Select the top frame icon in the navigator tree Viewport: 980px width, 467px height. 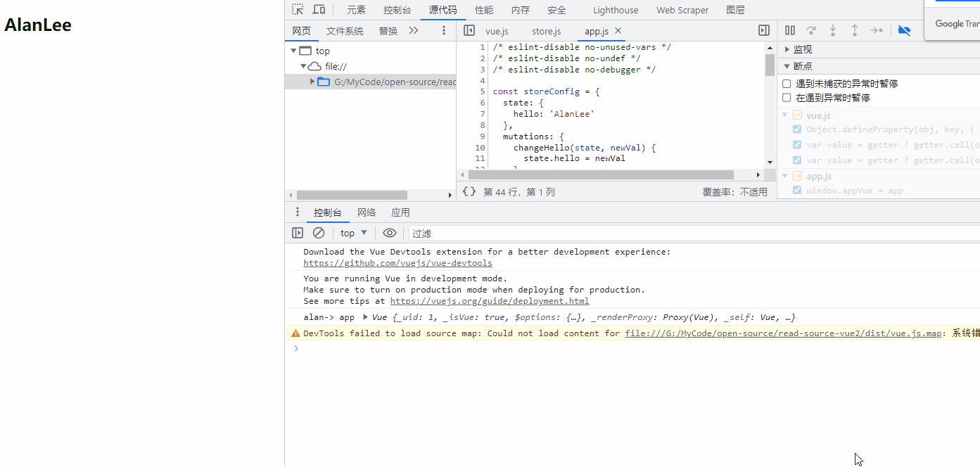[305, 51]
